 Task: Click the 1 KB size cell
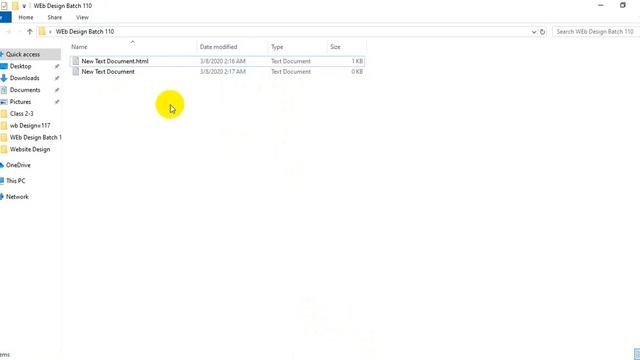click(x=357, y=61)
